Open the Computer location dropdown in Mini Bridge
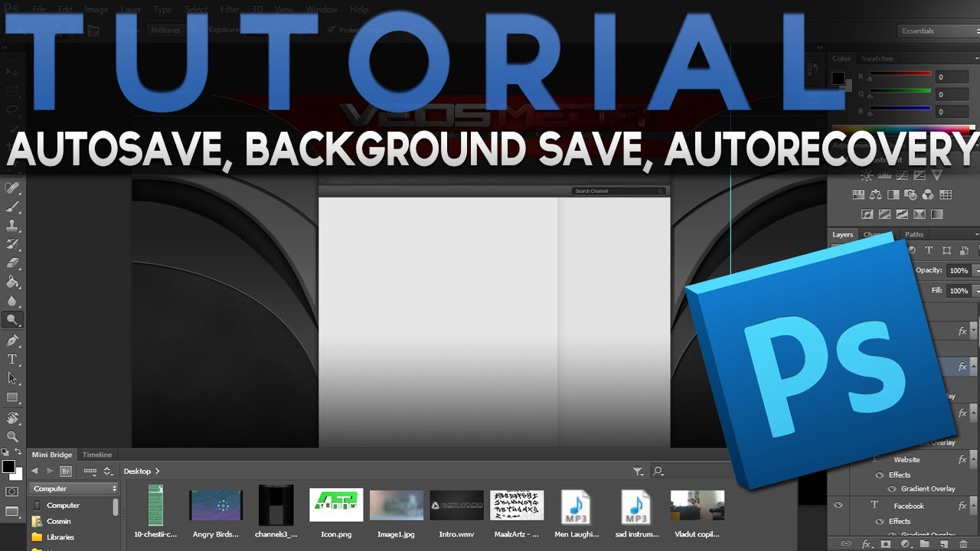The height and width of the screenshot is (551, 980). coord(74,488)
